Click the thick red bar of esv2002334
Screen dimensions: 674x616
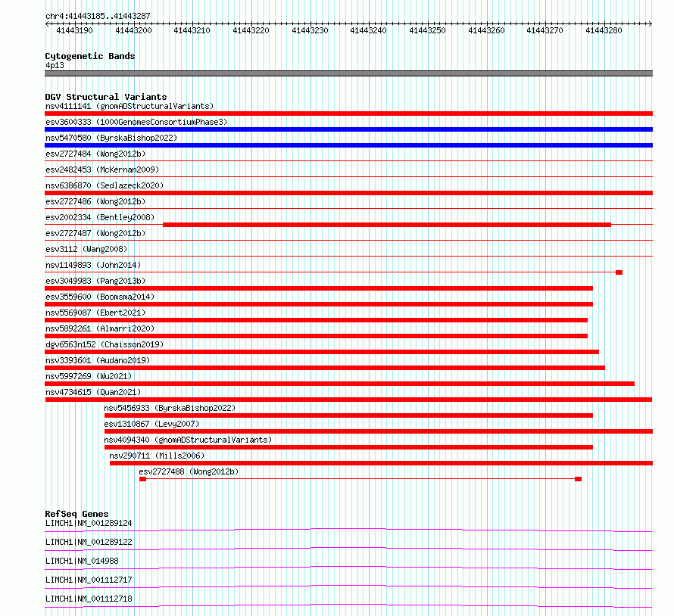[x=387, y=225]
